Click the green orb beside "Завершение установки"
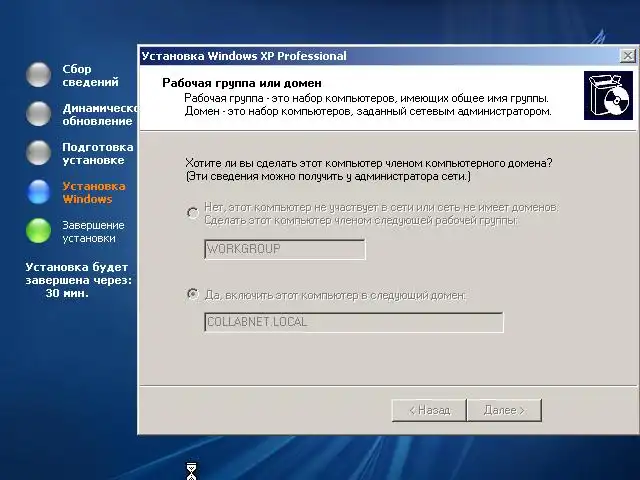This screenshot has width=640, height=480. 38,231
